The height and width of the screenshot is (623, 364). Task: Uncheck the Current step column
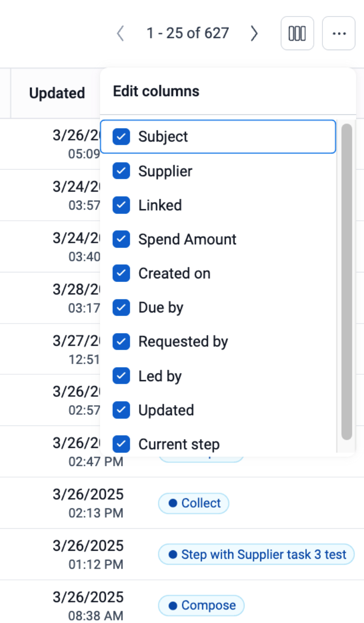pos(121,444)
